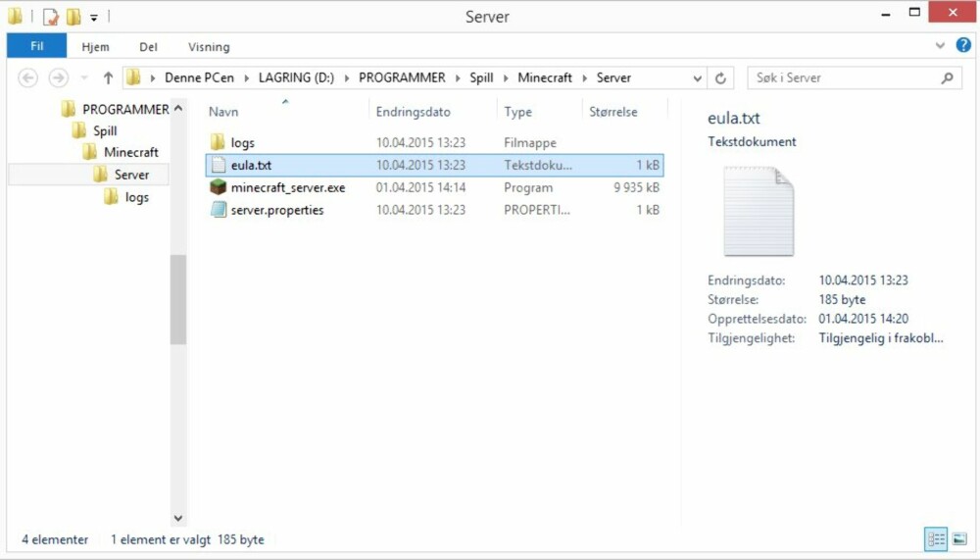
Task: Minimize the Server window
Action: point(886,14)
